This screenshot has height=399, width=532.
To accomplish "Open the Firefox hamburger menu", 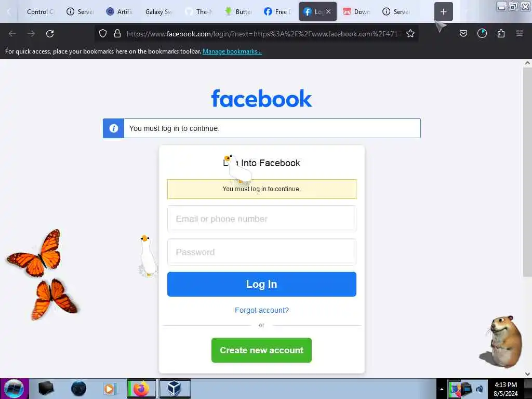I will coord(520,33).
